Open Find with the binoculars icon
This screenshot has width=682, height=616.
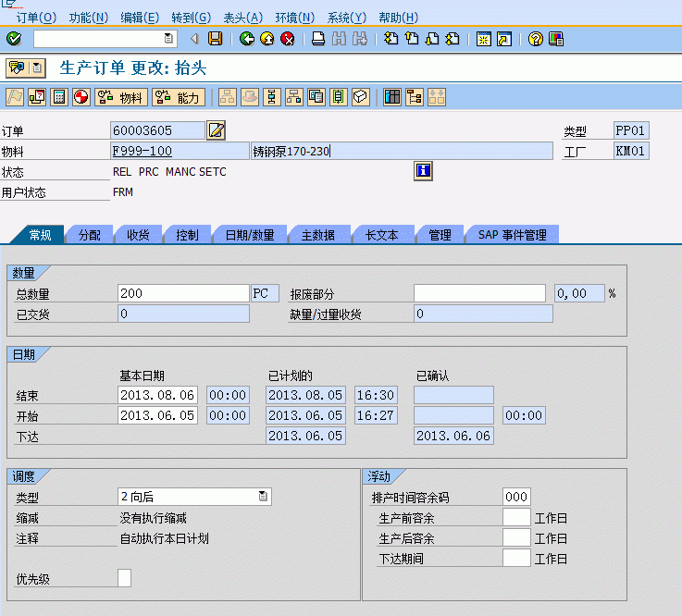pos(339,39)
